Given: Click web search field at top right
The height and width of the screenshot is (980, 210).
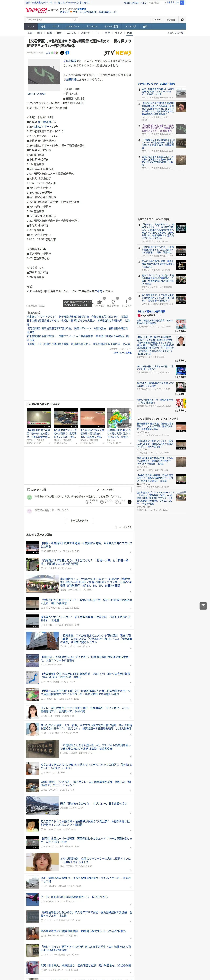Looking at the screenshot, I should pyautogui.click(x=156, y=3).
